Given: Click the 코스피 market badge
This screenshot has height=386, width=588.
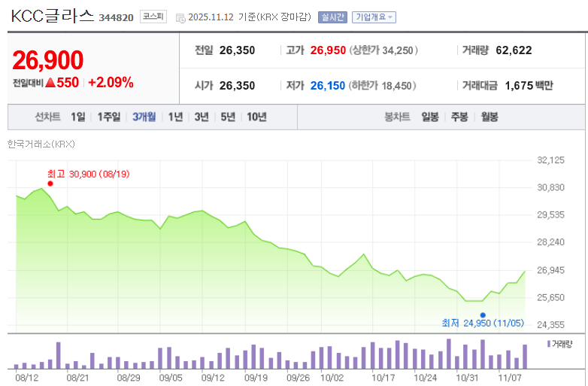Looking at the screenshot, I should pos(153,17).
